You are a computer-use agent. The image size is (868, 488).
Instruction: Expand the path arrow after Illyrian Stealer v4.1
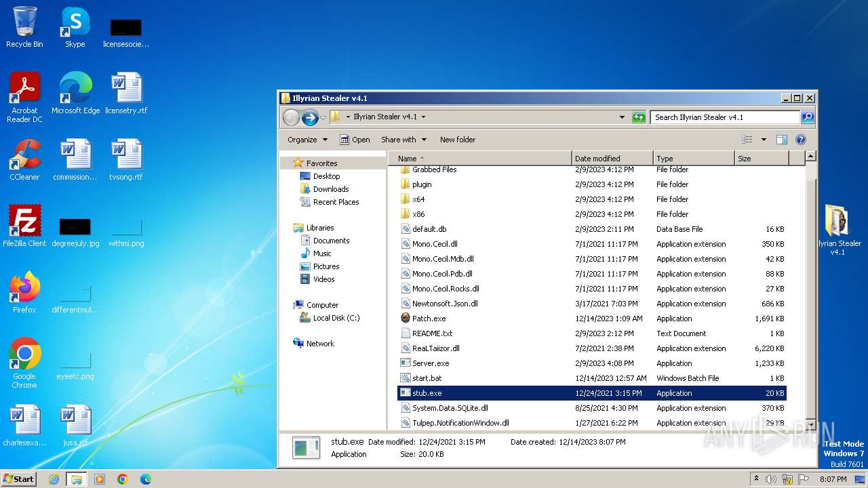tap(423, 117)
